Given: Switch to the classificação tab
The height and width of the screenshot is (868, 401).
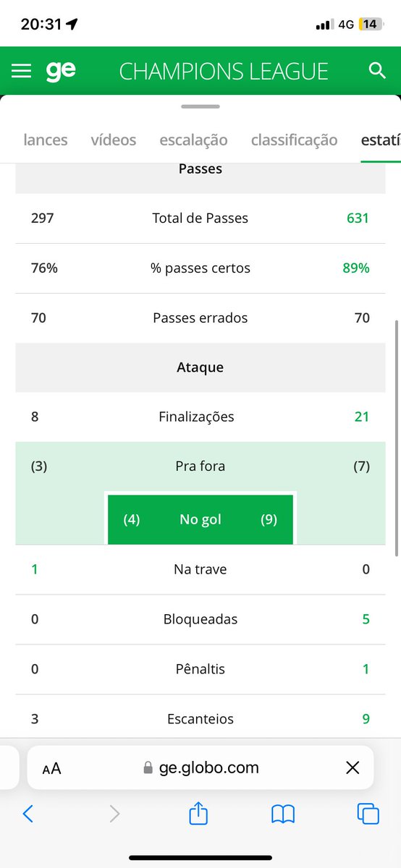Looking at the screenshot, I should [x=294, y=140].
